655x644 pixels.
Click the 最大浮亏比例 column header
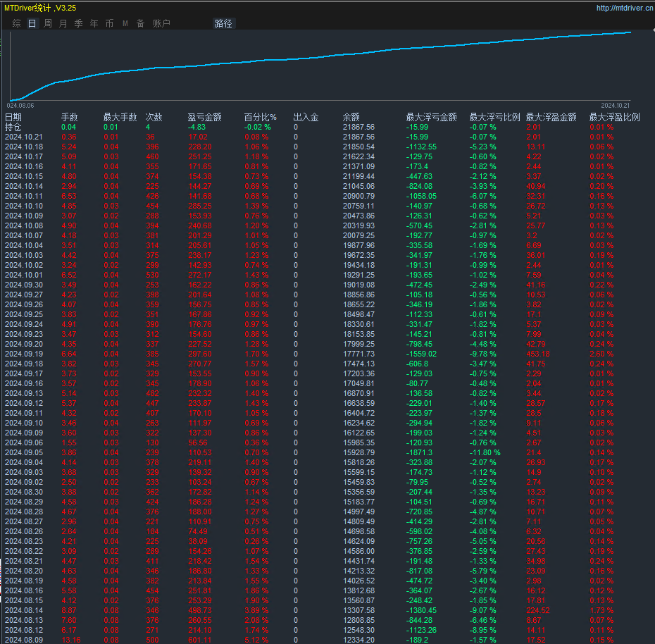click(495, 118)
